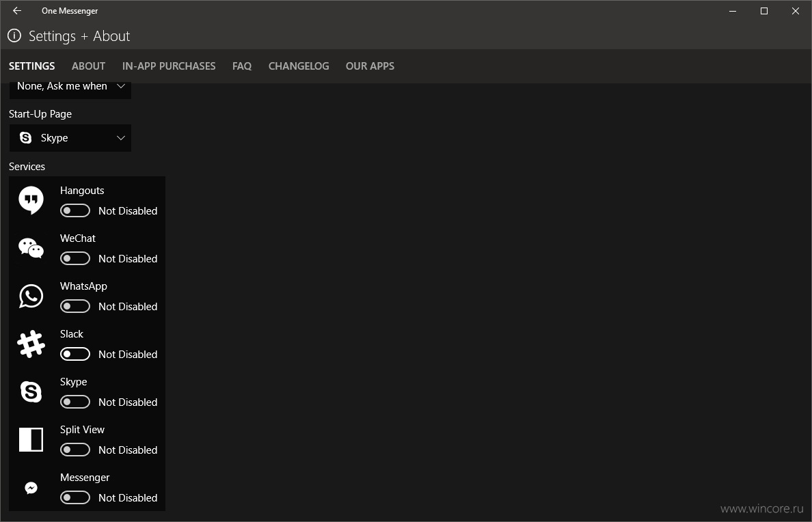
Task: Click the 'Services' section heading
Action: 27,167
